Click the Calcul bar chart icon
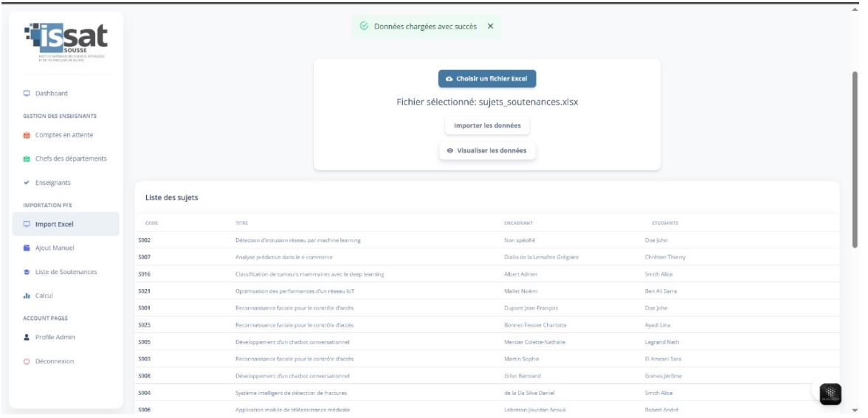Screen dimensions: 868x418 click(x=27, y=296)
